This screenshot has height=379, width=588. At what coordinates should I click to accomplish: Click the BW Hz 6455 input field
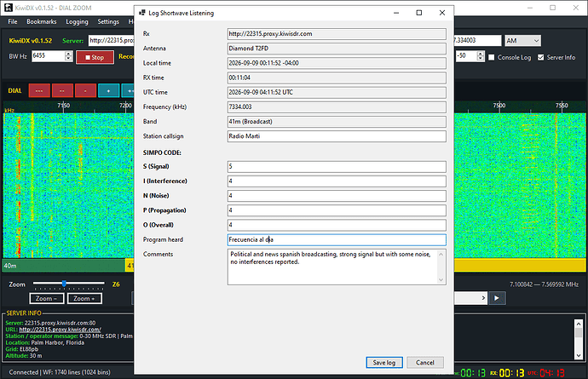point(48,56)
